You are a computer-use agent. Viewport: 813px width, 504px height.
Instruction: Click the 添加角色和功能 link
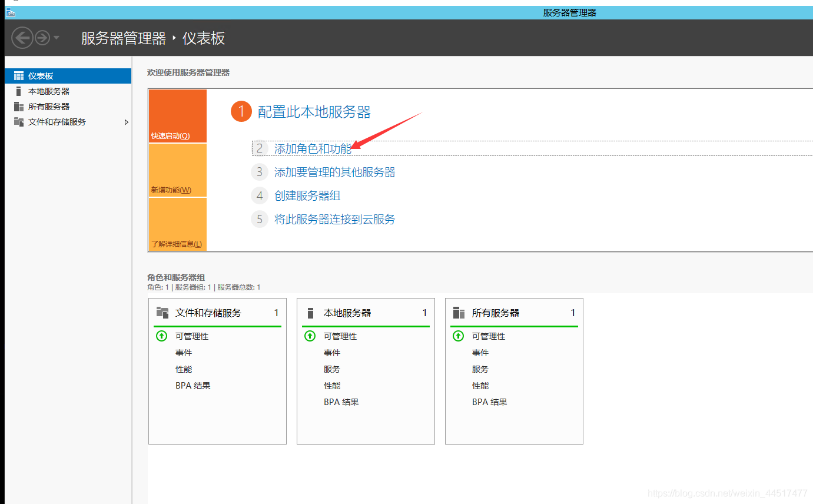(313, 148)
